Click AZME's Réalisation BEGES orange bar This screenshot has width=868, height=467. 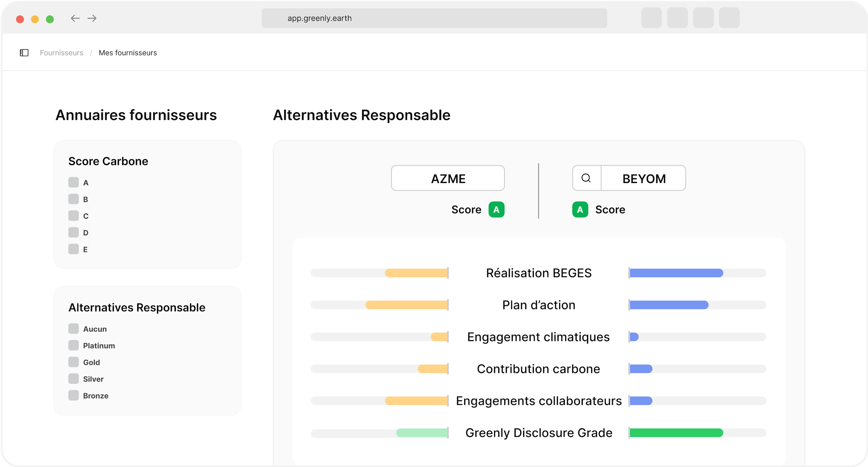[416, 273]
